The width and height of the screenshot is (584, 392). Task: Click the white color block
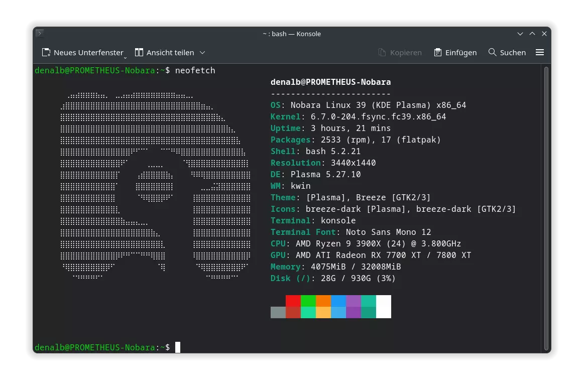tap(384, 307)
